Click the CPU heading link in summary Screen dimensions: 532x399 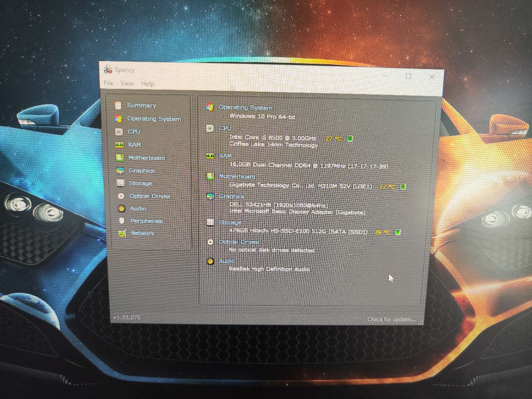[x=225, y=128]
